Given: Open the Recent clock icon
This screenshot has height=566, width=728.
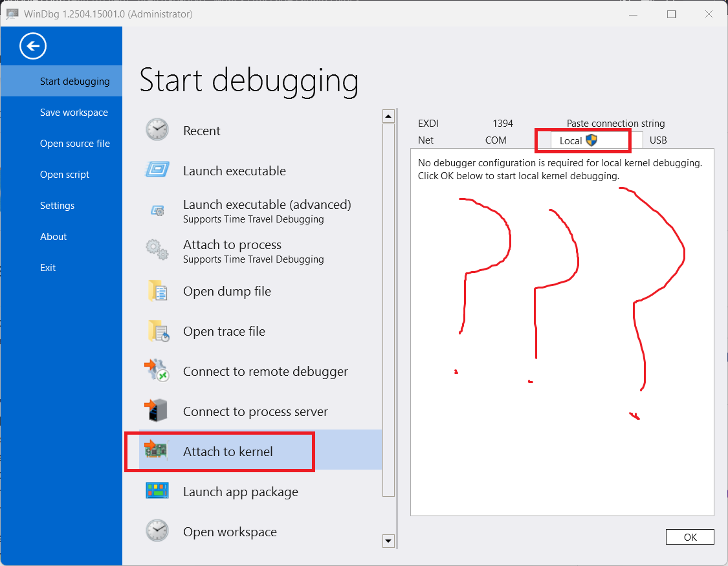Looking at the screenshot, I should tap(157, 129).
